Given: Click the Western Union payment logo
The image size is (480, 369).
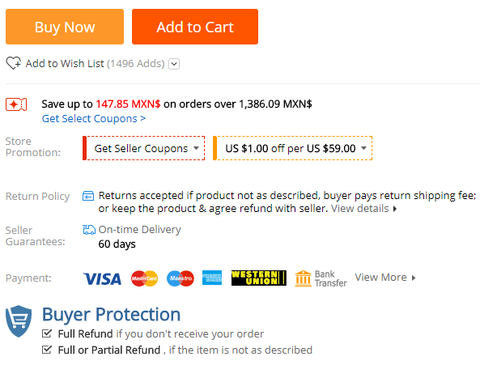Looking at the screenshot, I should (x=259, y=278).
